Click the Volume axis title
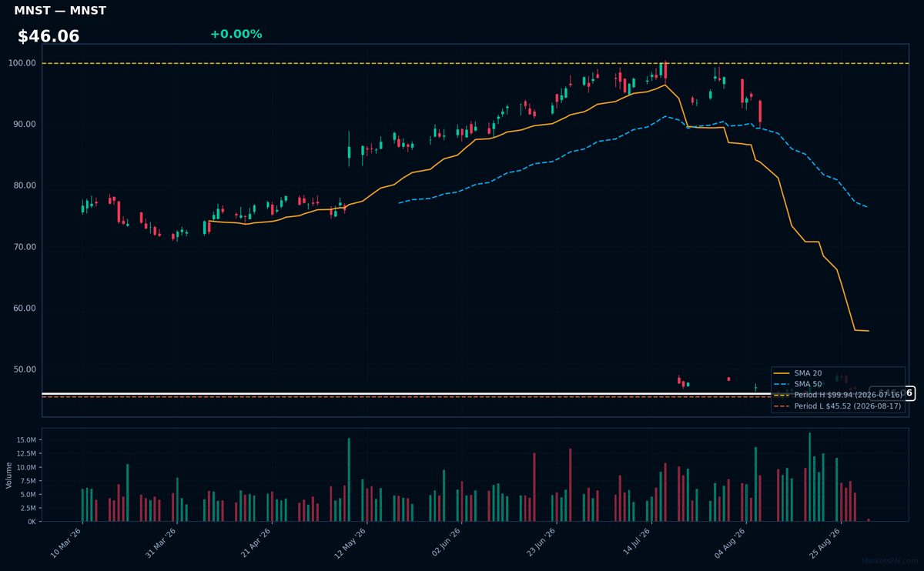The image size is (924, 571). coord(9,475)
